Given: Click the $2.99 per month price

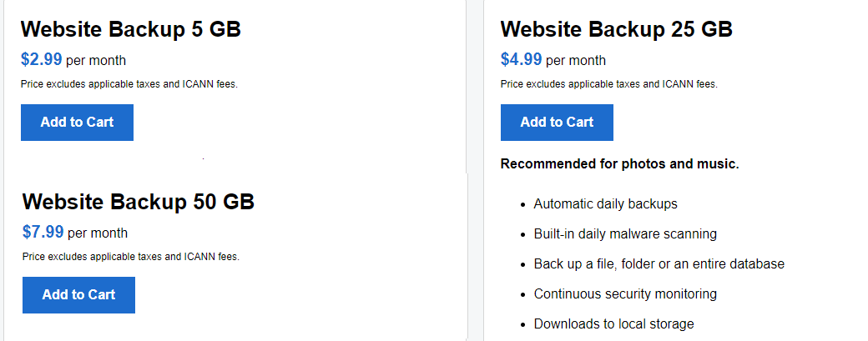Looking at the screenshot, I should (73, 60).
